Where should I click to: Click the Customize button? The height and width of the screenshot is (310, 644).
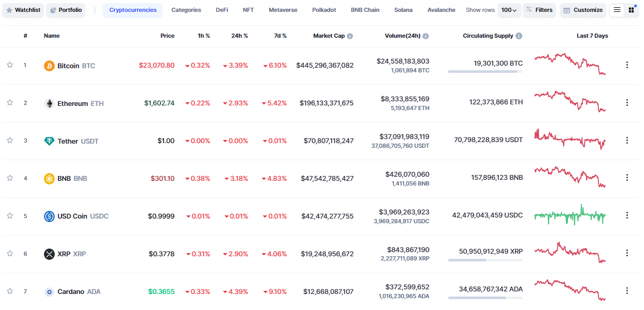click(x=582, y=10)
